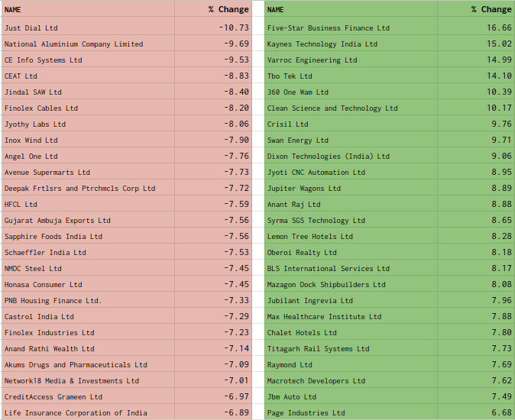This screenshot has width=515, height=420.
Task: Click the Anand Rathi Wealth Ltd cell
Action: [x=88, y=349]
